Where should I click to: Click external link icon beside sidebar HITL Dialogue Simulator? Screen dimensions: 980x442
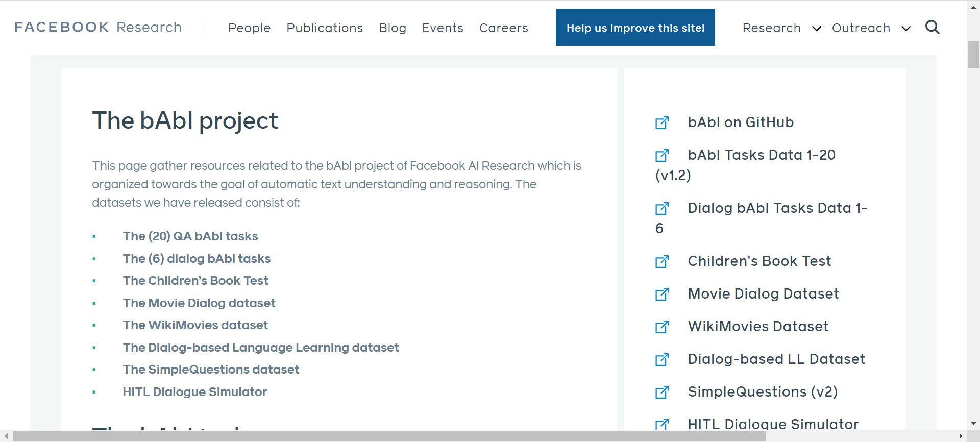[x=662, y=424]
